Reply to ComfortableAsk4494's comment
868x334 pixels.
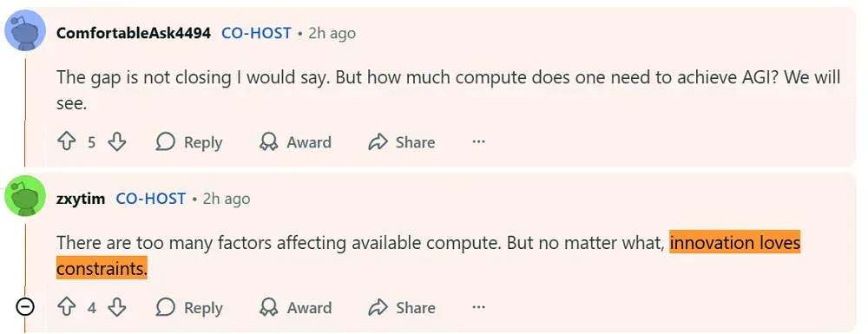point(188,142)
